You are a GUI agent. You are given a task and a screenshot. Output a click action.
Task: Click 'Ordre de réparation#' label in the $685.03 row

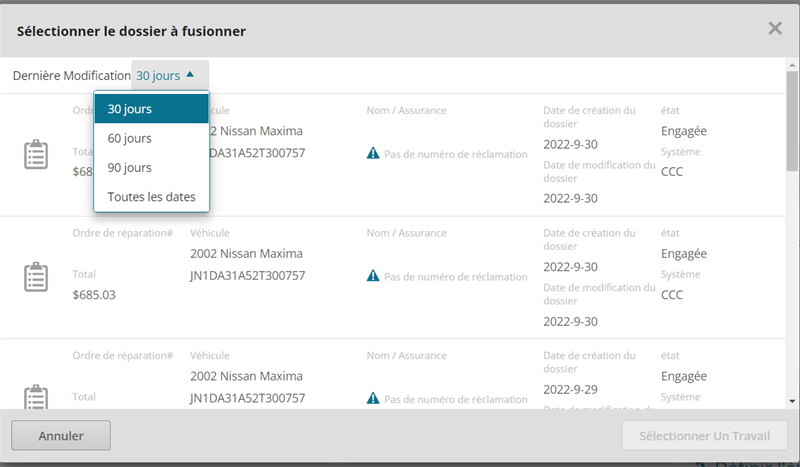pos(122,233)
